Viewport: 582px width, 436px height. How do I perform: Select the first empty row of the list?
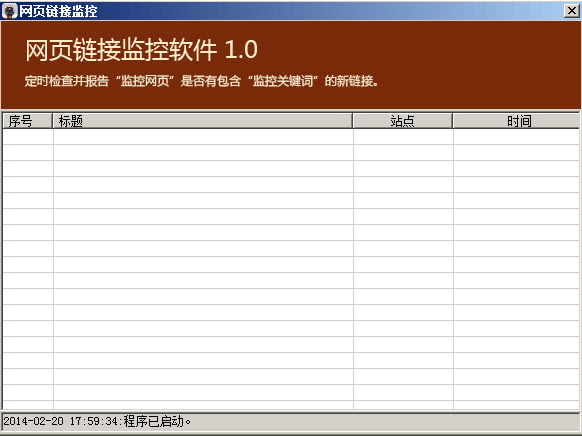(x=291, y=137)
